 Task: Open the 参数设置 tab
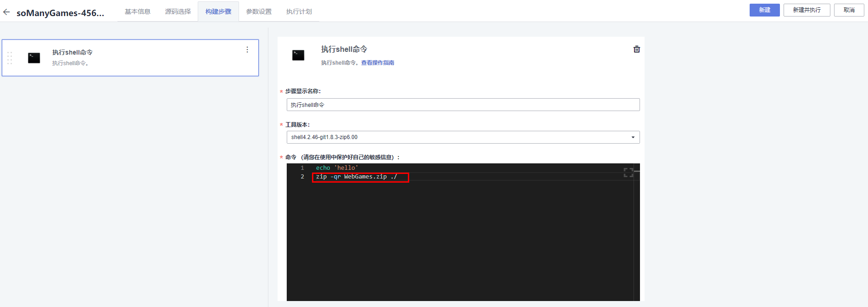click(x=259, y=11)
